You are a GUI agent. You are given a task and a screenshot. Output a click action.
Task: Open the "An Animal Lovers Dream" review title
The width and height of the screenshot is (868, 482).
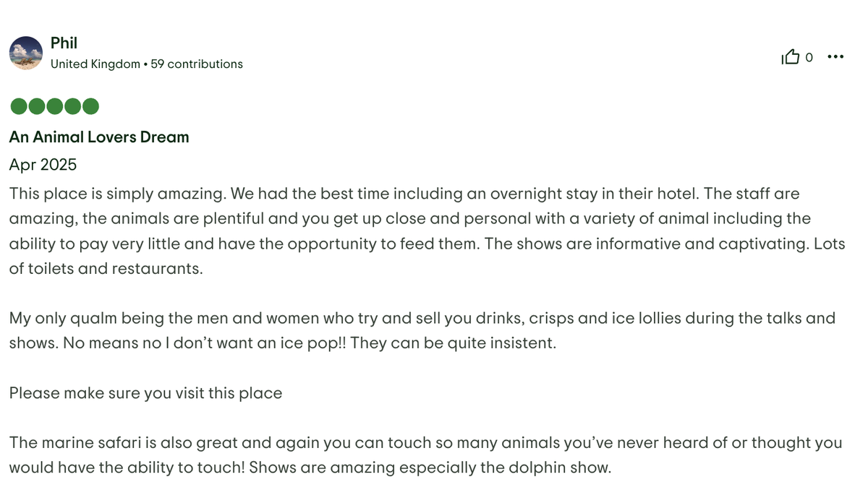coord(99,137)
